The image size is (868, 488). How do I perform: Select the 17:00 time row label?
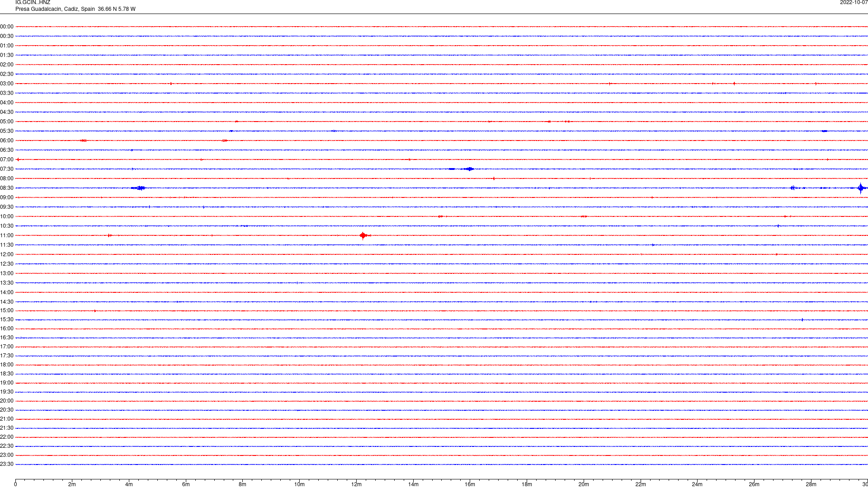[x=7, y=347]
